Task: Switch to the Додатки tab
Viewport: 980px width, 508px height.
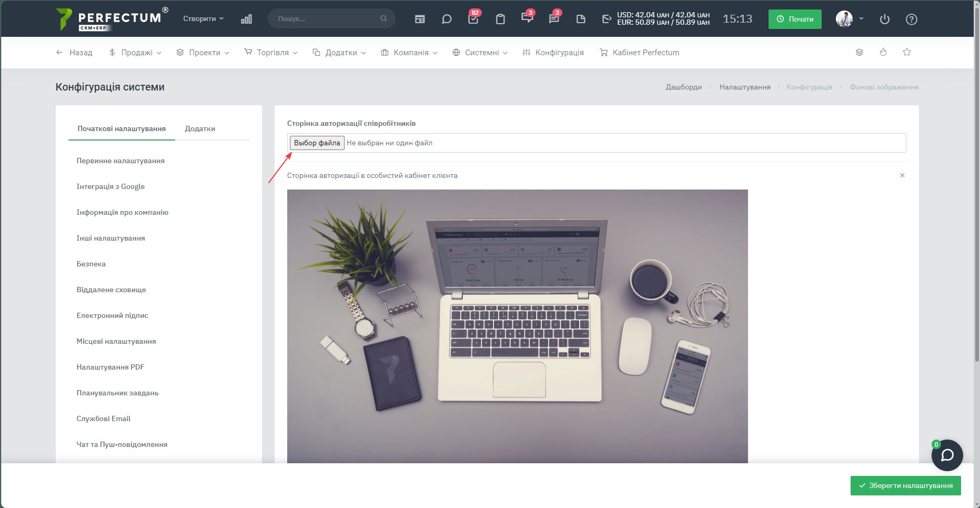Action: (x=200, y=128)
